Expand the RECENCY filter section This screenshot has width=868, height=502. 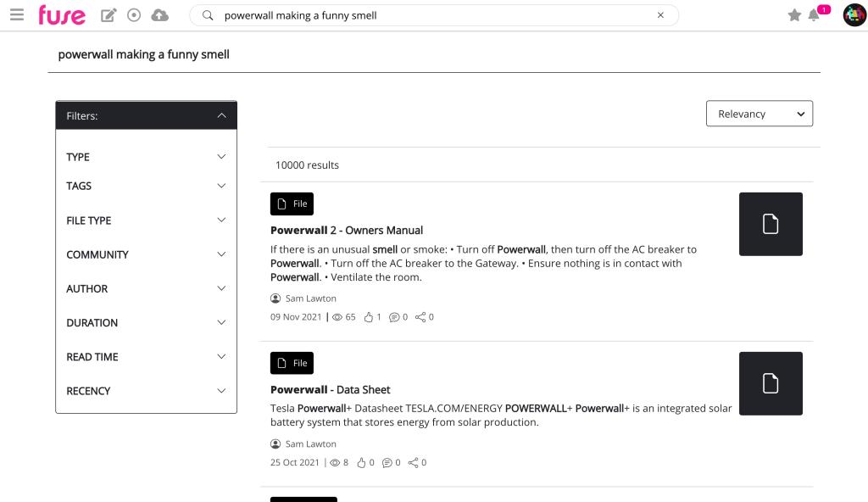pyautogui.click(x=221, y=391)
